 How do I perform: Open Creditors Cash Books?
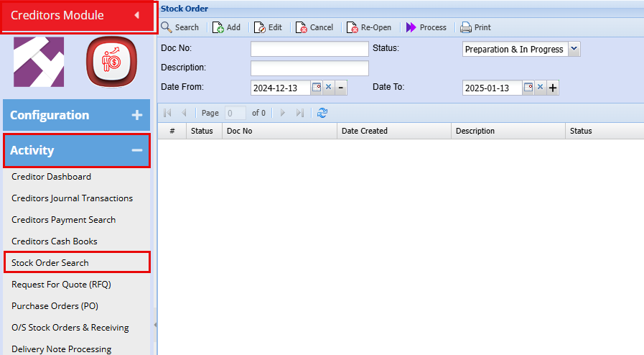55,241
